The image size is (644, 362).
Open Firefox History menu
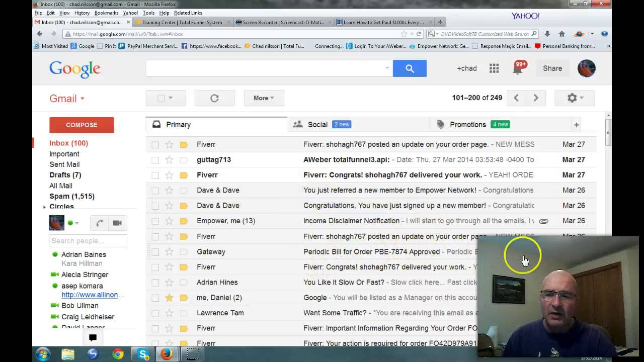pyautogui.click(x=82, y=13)
